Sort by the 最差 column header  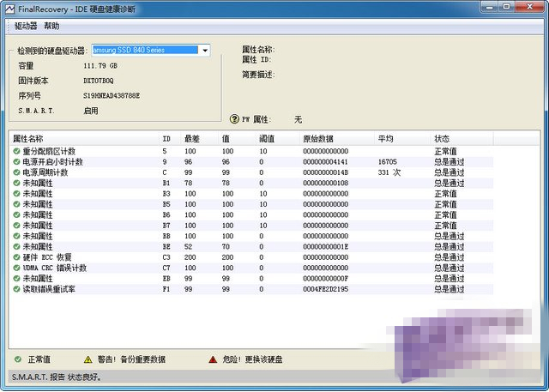click(200, 139)
